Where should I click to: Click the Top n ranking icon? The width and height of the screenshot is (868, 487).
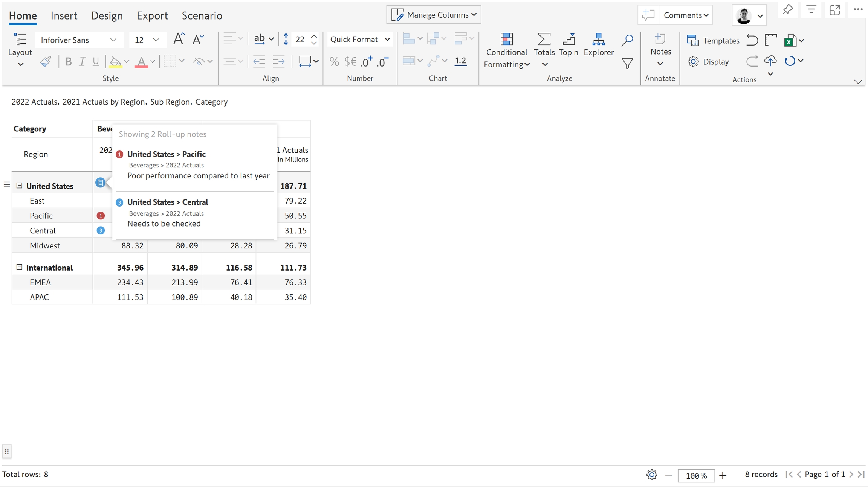(x=568, y=40)
